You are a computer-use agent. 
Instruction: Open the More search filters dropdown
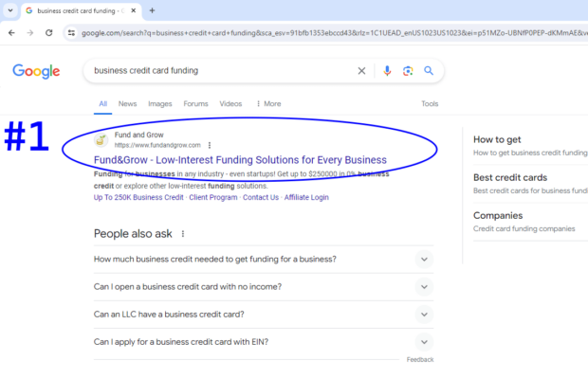click(x=267, y=104)
